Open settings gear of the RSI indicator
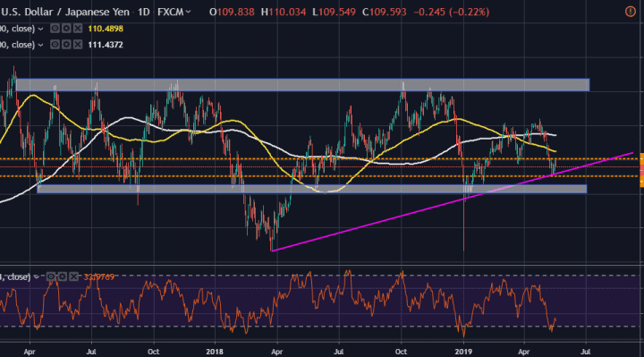644x357 pixels. click(62, 276)
